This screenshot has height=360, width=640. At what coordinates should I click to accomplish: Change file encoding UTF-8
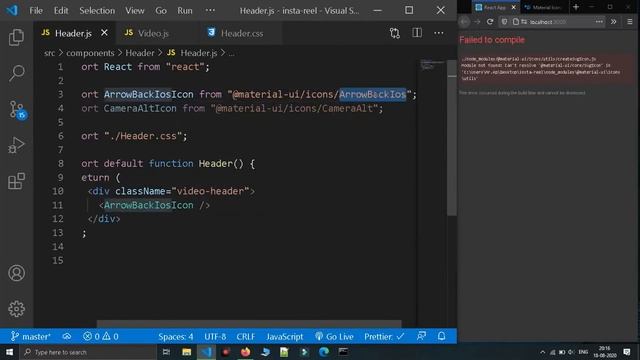tap(215, 336)
